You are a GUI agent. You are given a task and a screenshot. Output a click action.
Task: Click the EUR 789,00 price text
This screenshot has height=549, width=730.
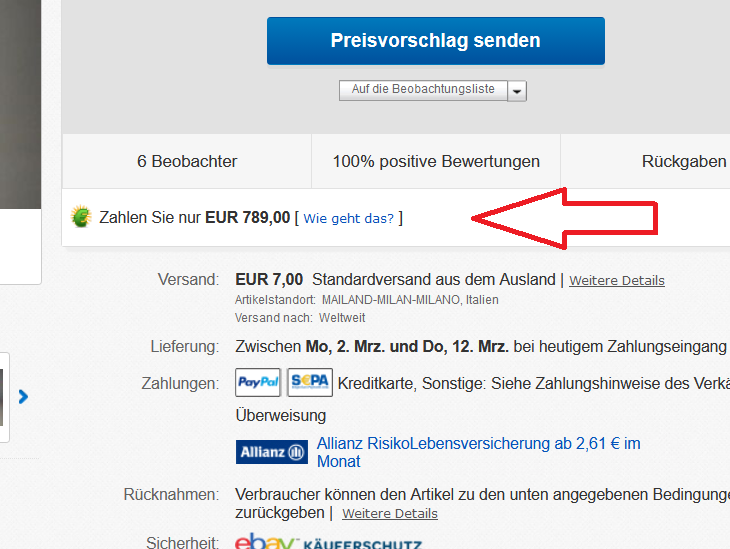[248, 217]
